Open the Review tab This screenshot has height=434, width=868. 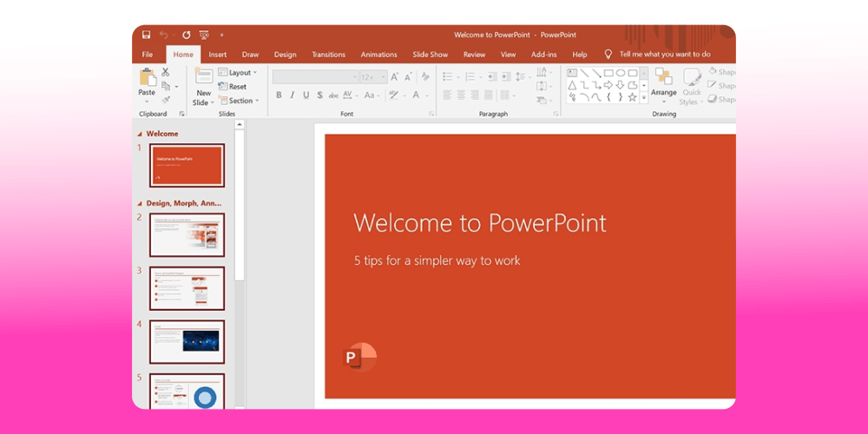(x=475, y=54)
